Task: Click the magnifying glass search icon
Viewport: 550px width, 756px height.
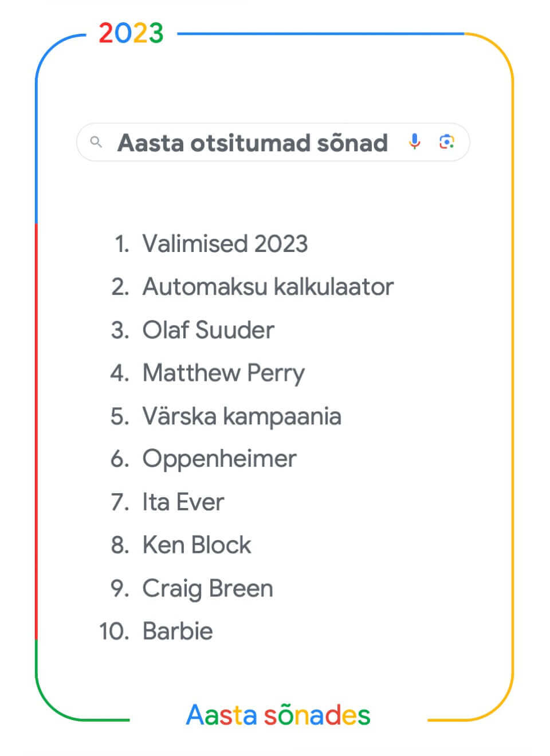Action: [96, 141]
